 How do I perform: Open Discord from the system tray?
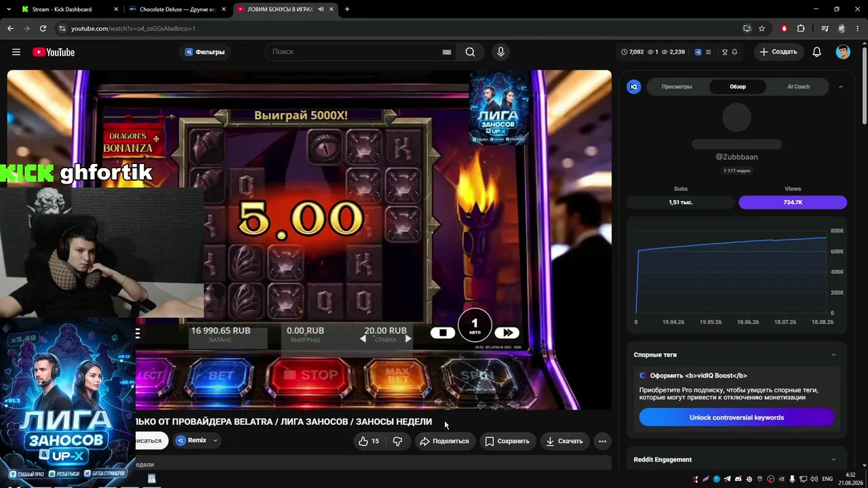pyautogui.click(x=738, y=479)
